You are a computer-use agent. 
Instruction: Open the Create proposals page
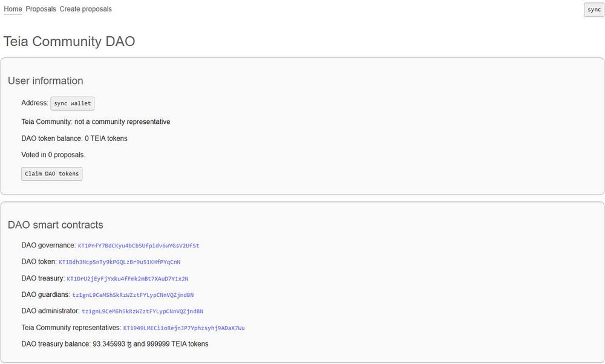pos(85,9)
